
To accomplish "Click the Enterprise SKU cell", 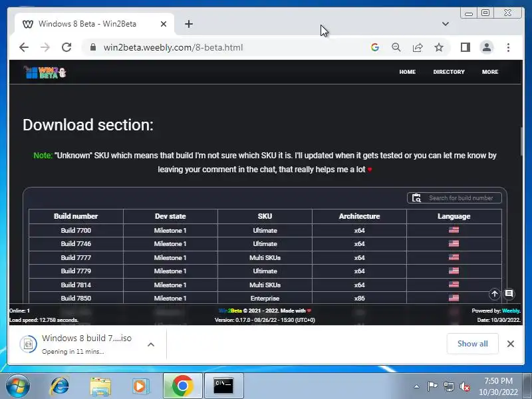I will pos(265,298).
